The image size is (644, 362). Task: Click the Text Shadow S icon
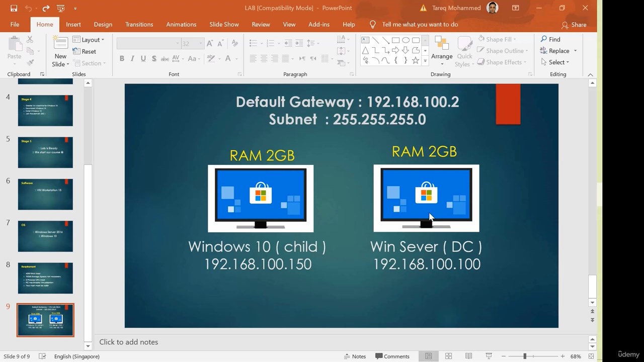click(x=154, y=59)
